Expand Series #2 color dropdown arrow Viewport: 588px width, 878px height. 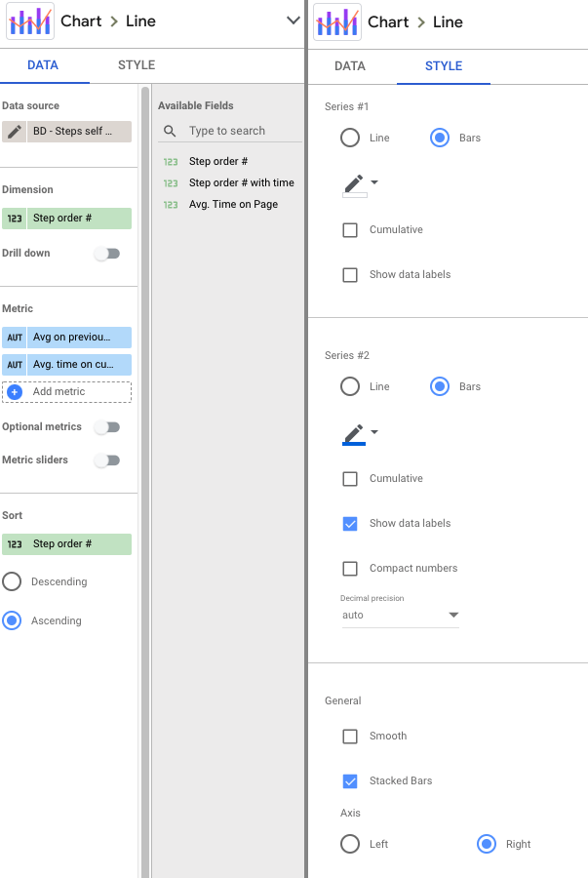(x=374, y=432)
